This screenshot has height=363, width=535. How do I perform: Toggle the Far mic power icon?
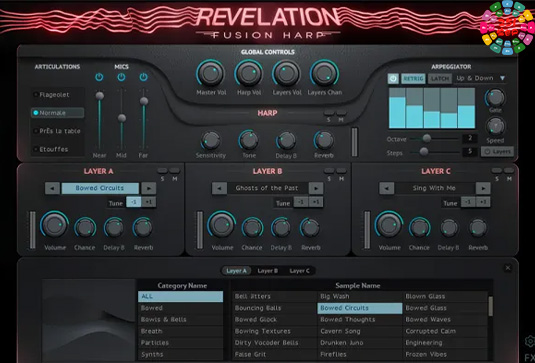pyautogui.click(x=144, y=77)
